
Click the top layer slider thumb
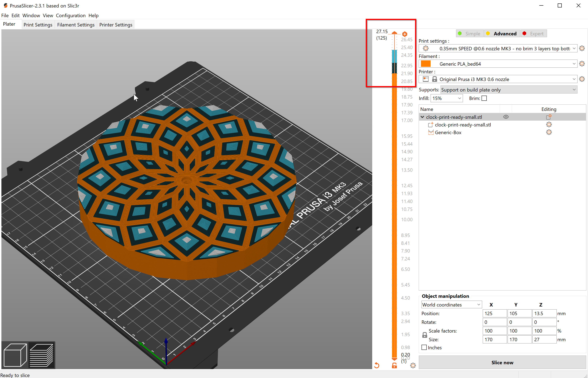point(394,33)
